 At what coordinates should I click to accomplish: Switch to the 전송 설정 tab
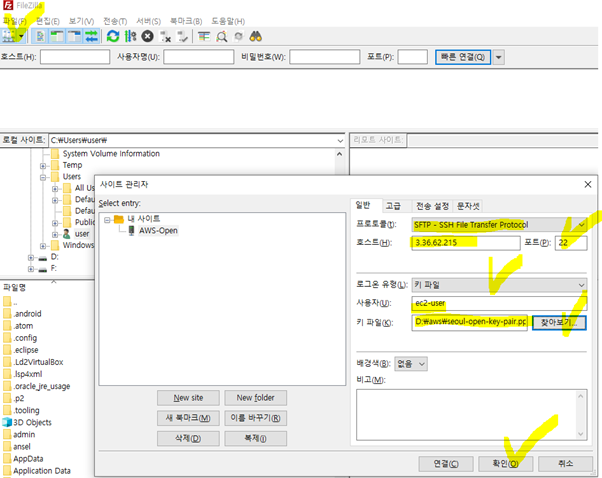point(432,206)
